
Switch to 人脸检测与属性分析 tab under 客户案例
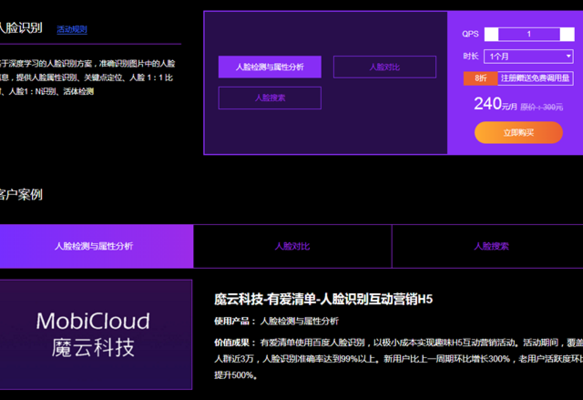tap(94, 246)
